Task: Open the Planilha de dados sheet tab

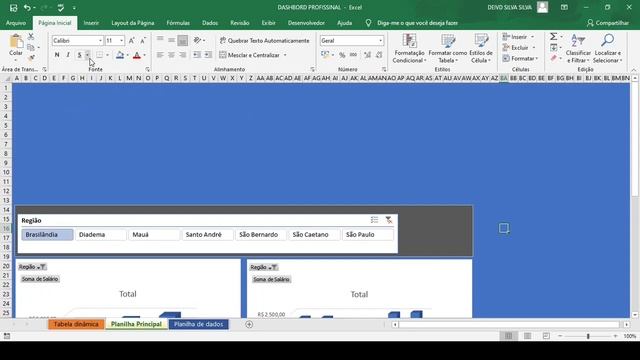Action: tap(199, 324)
